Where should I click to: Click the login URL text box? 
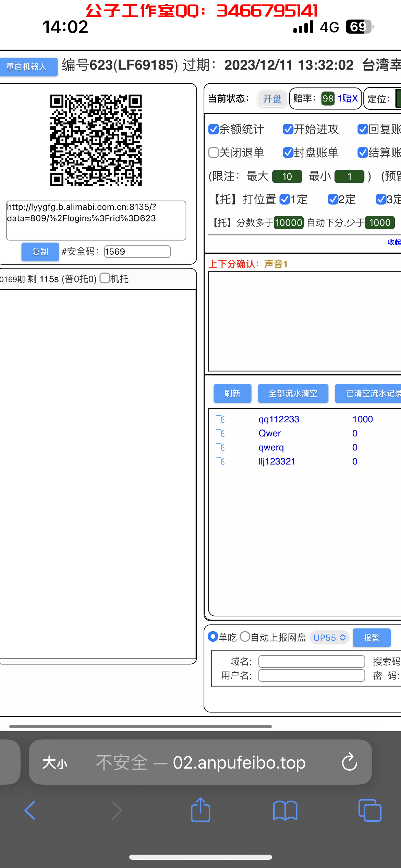click(96, 220)
